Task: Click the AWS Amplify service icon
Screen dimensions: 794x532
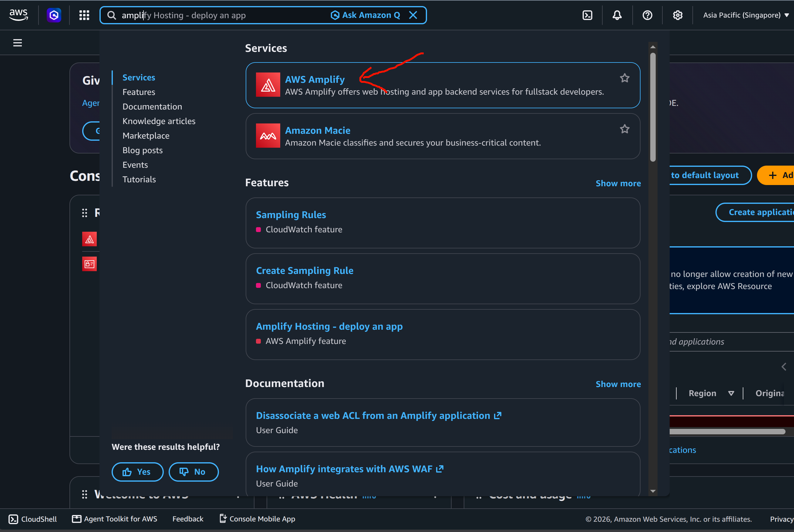Action: click(268, 85)
